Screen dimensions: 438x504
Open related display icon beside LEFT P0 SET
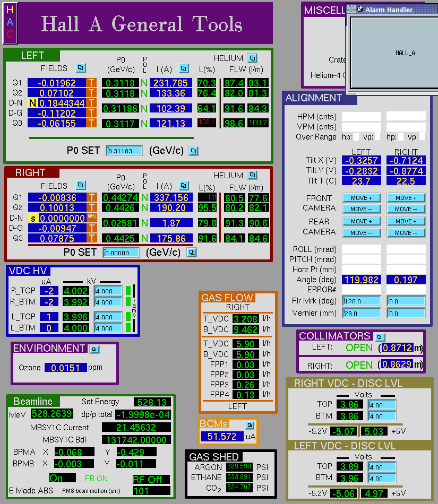click(193, 151)
